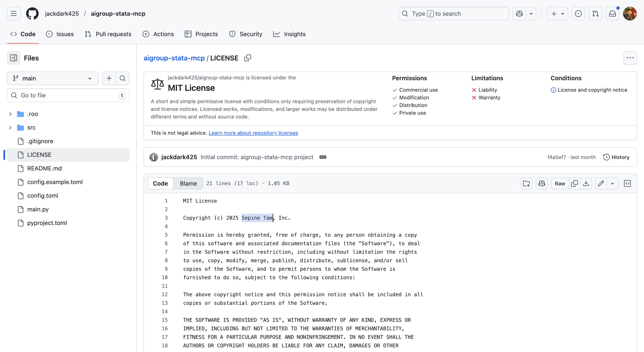Switch to Blame view

(x=188, y=183)
